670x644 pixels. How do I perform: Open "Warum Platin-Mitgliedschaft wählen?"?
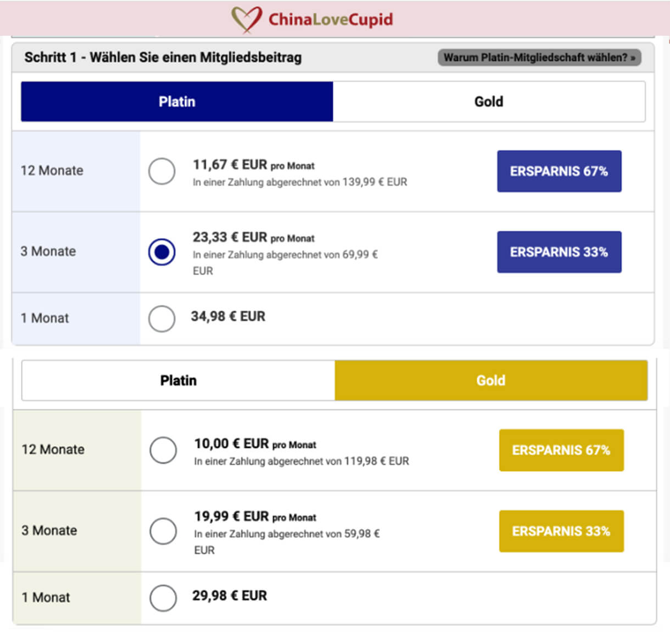pos(539,57)
